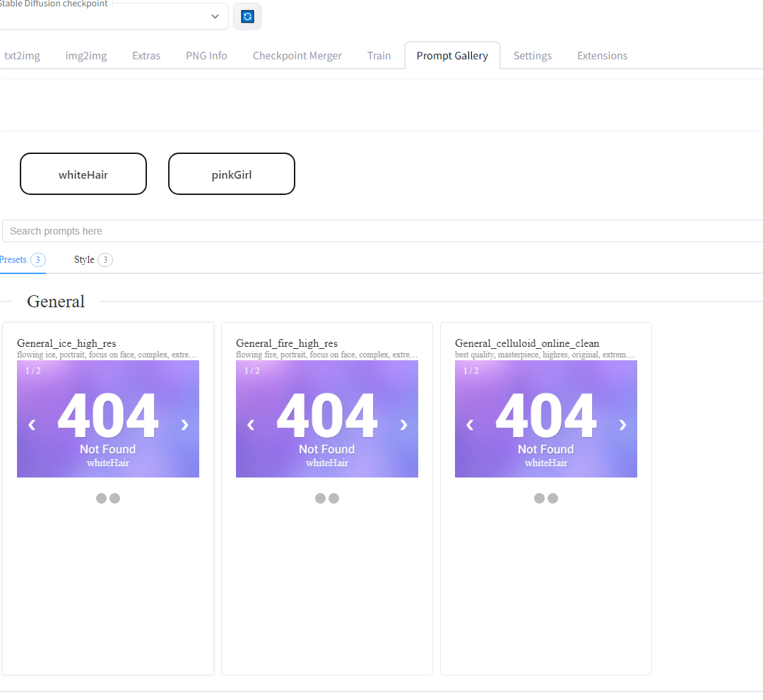Open the Extensions tab

coord(602,55)
